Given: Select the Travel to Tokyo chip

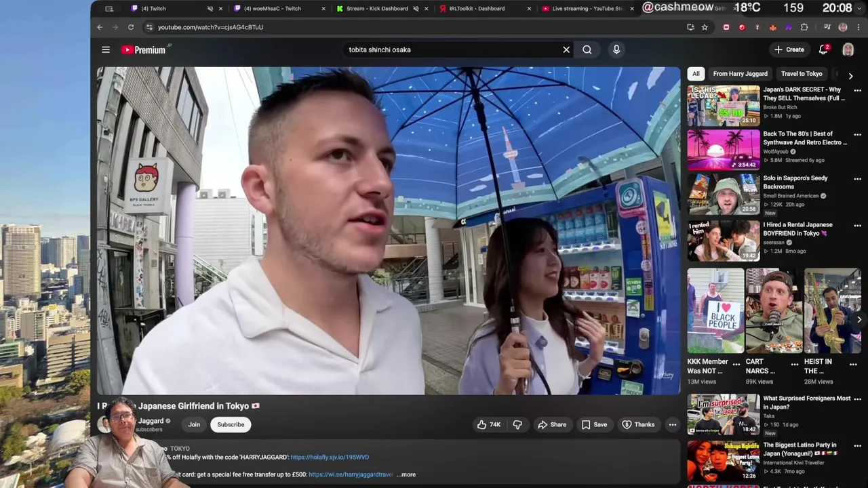Looking at the screenshot, I should tap(802, 74).
